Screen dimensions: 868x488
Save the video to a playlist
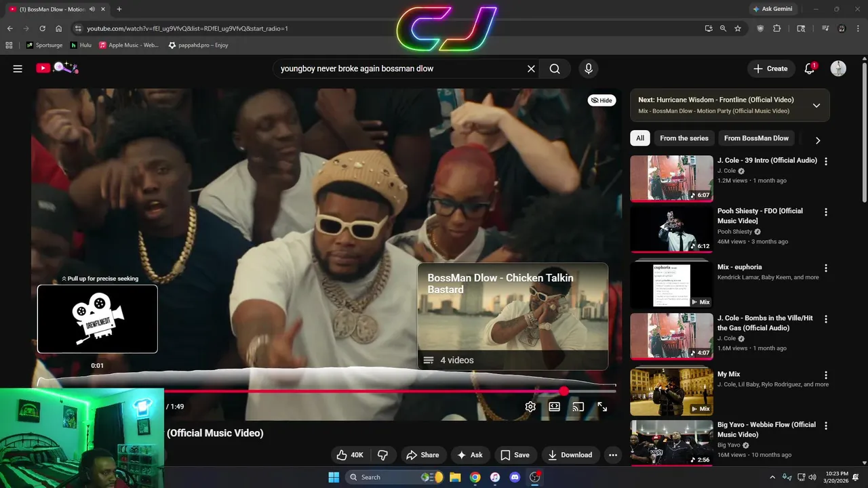[x=515, y=455]
